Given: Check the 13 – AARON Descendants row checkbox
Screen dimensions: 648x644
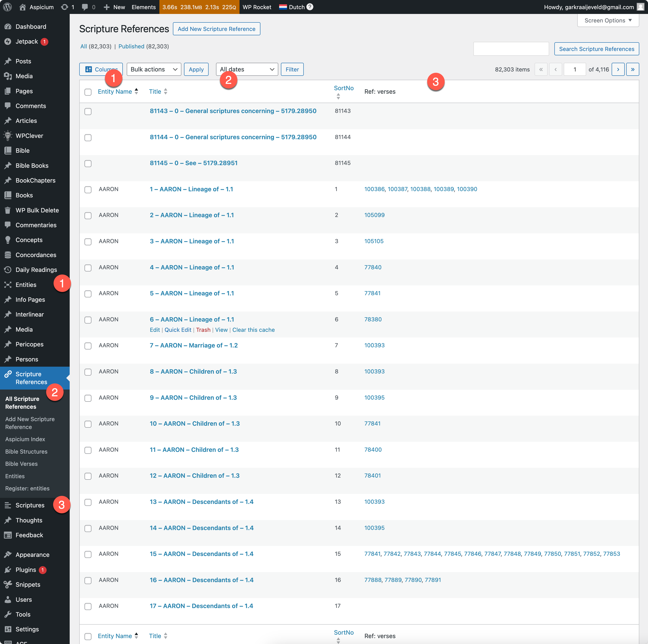Looking at the screenshot, I should [88, 502].
